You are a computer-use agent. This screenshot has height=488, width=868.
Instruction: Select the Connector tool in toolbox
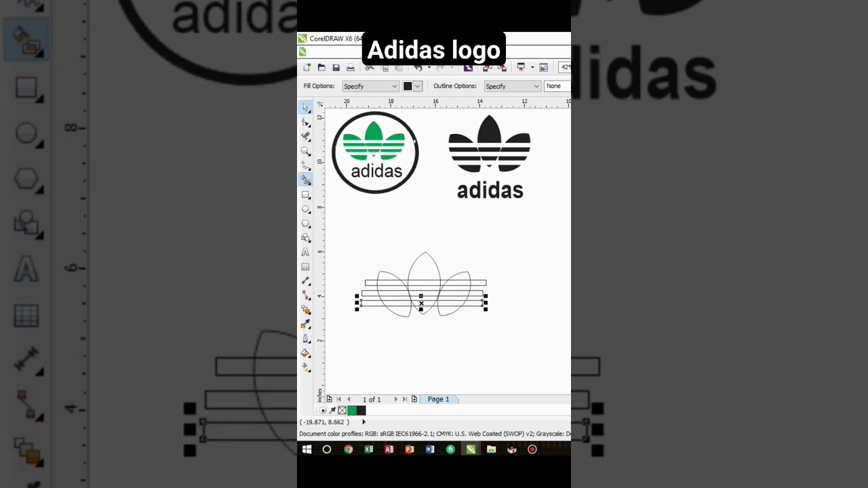tap(305, 295)
